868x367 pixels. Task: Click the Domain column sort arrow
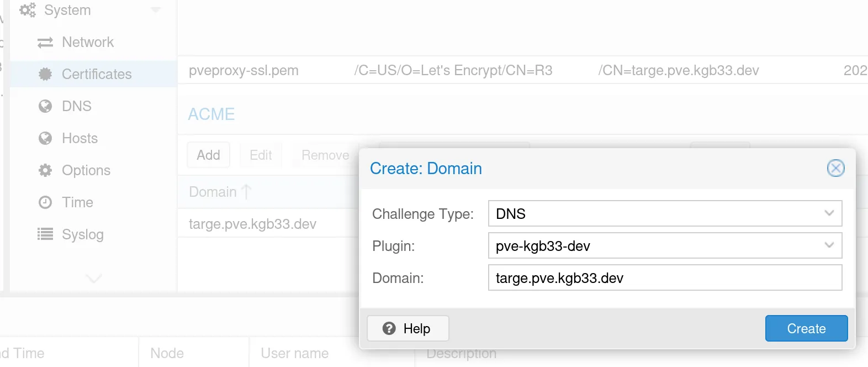[246, 192]
